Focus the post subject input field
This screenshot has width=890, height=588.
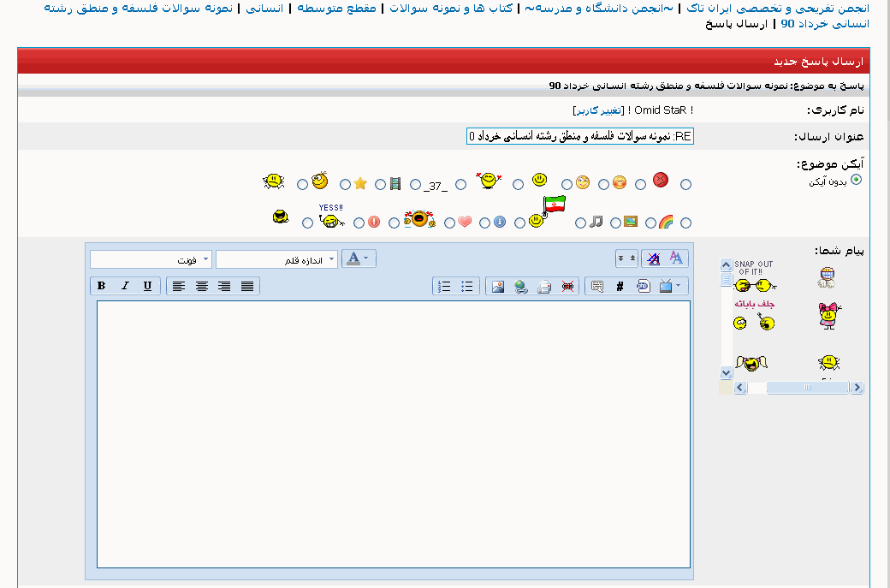pyautogui.click(x=580, y=136)
